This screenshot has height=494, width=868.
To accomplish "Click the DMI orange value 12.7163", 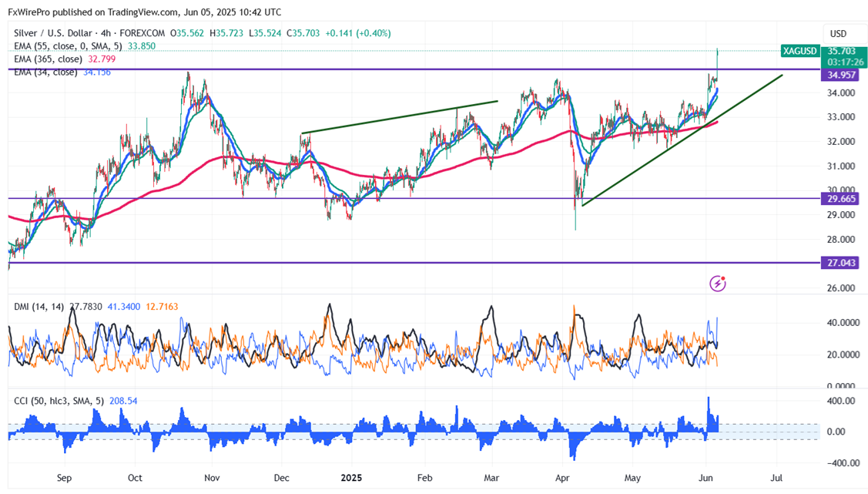I will [x=162, y=306].
